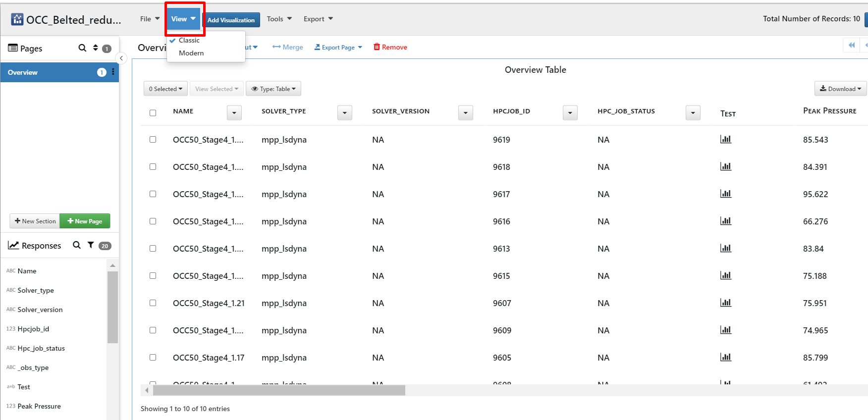
Task: Click the table horizontal scrollbar thumb
Action: click(x=279, y=390)
